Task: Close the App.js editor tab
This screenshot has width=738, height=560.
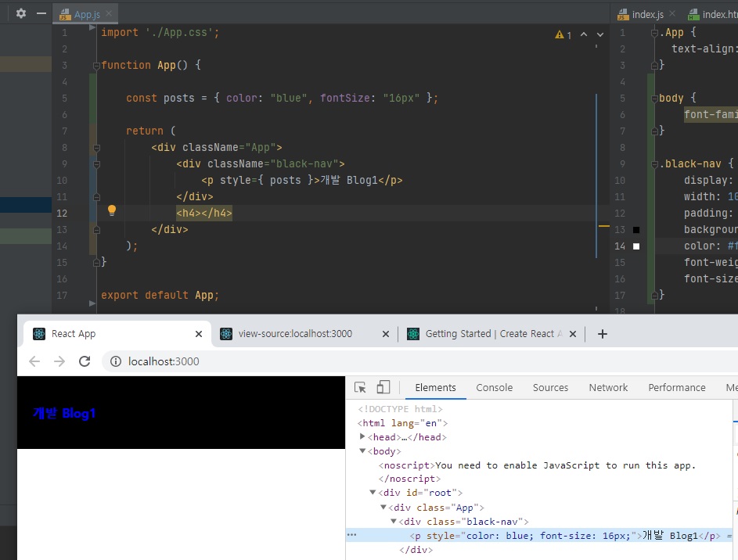Action: [109, 13]
